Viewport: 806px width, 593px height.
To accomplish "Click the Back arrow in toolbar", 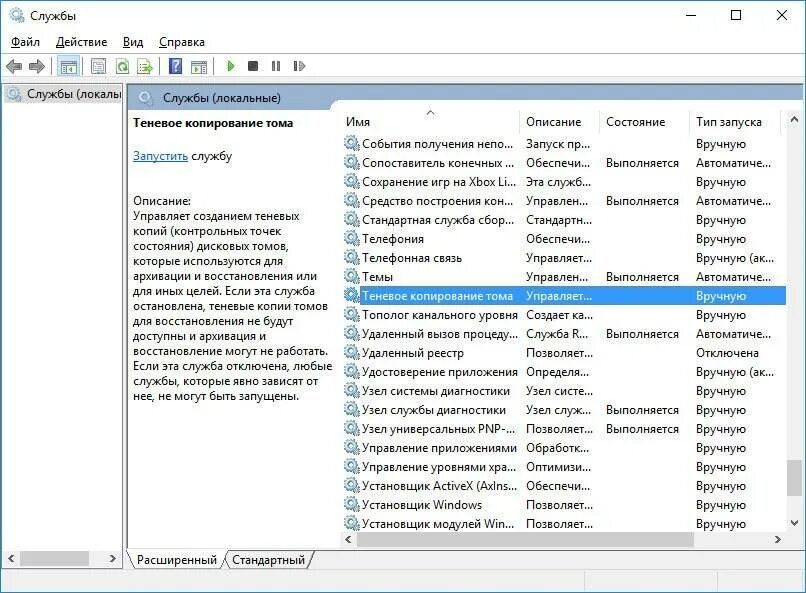I will 14,66.
